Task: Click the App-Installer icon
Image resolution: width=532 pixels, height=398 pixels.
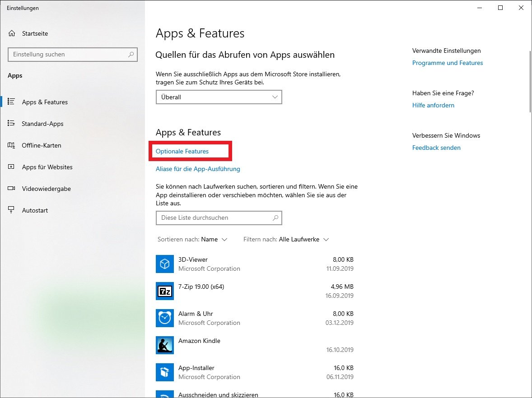Action: pos(165,372)
